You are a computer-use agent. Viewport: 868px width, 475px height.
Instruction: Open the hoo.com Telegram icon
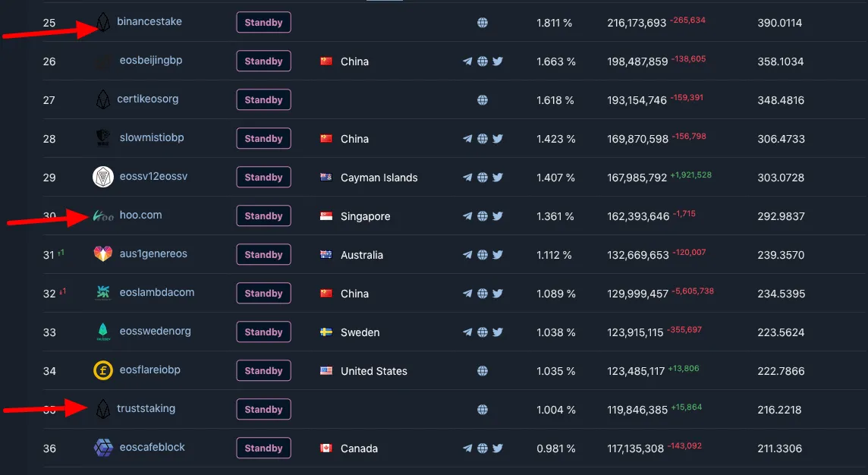coord(468,216)
